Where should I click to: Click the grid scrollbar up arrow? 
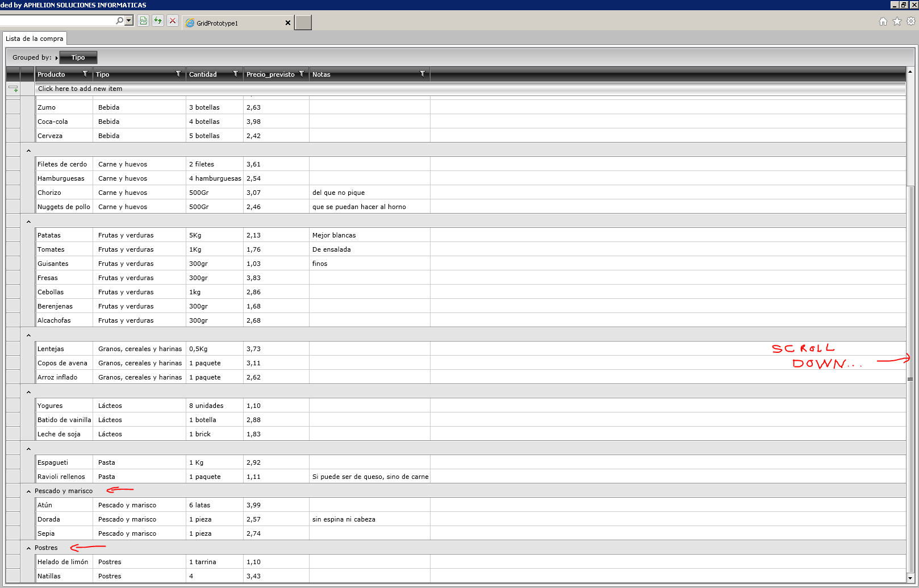(910, 72)
